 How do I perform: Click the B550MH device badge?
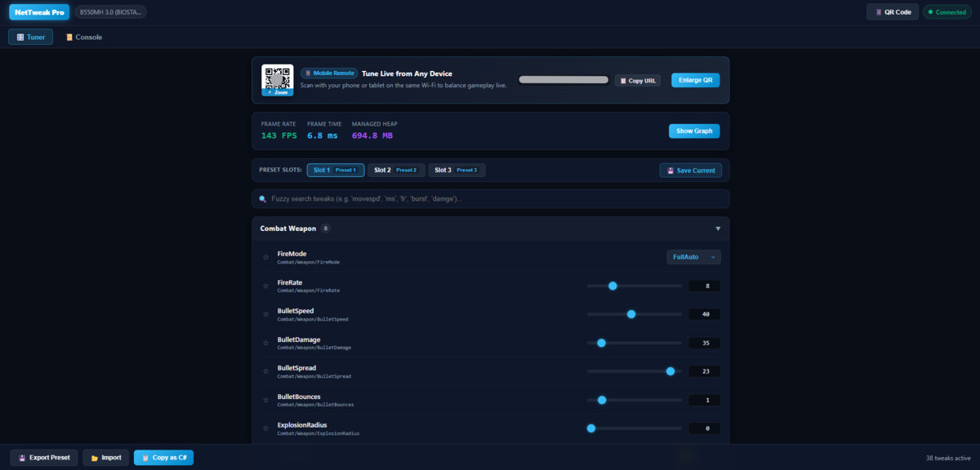[x=110, y=12]
